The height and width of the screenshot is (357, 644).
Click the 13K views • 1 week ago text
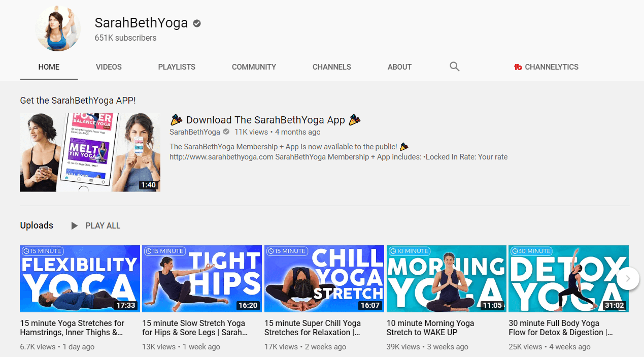(x=181, y=347)
